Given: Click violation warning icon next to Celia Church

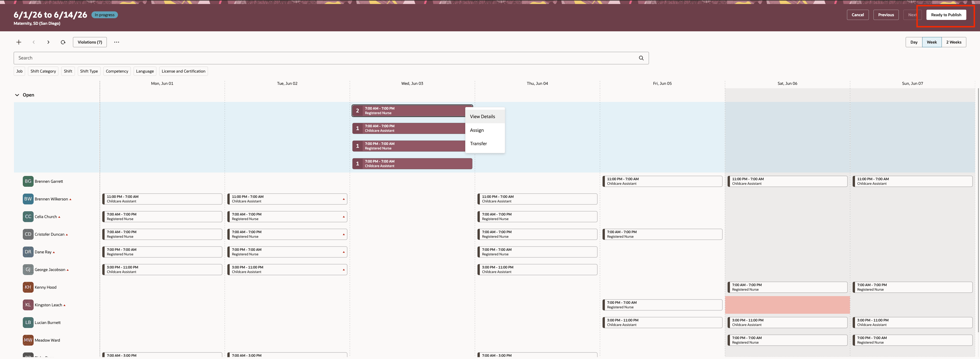Looking at the screenshot, I should click(59, 217).
